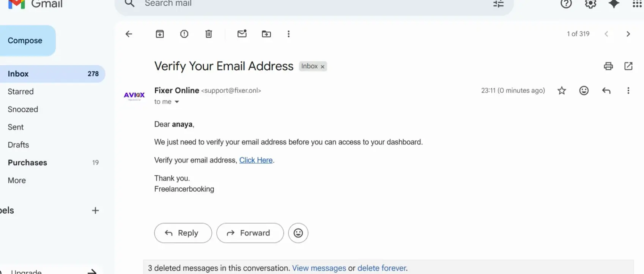Click into the Search mail field

point(304,4)
